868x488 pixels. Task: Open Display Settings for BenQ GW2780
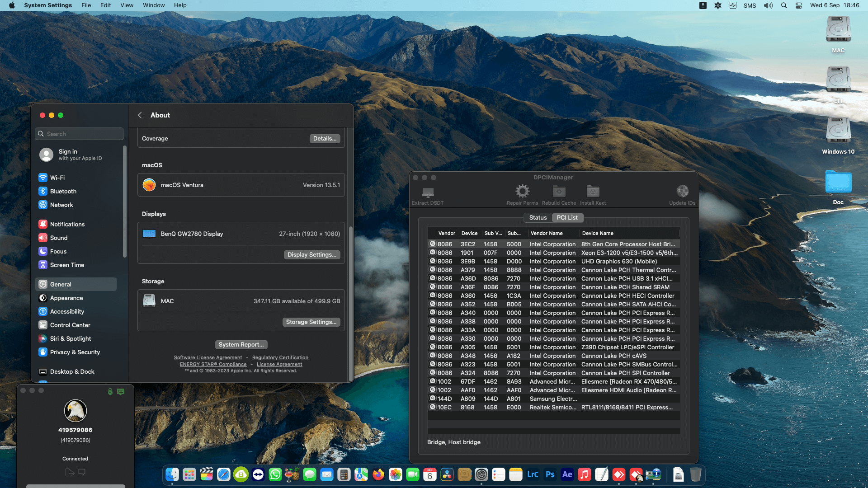(311, 254)
